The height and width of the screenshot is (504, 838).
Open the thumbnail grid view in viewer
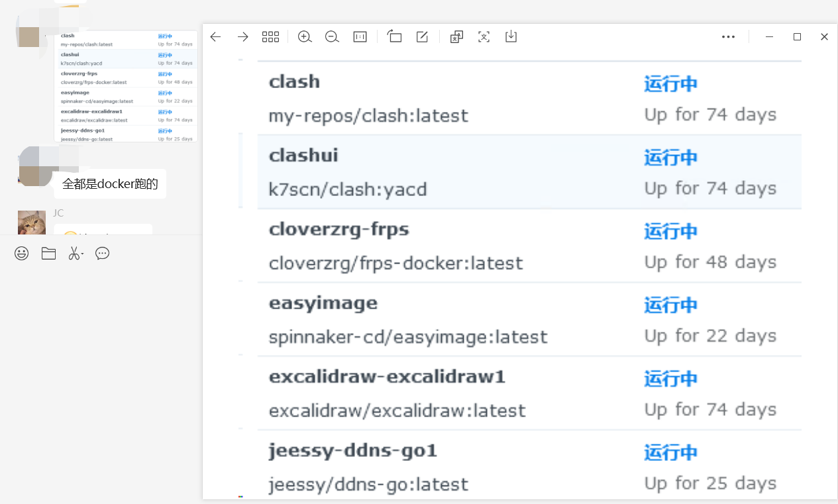point(270,37)
